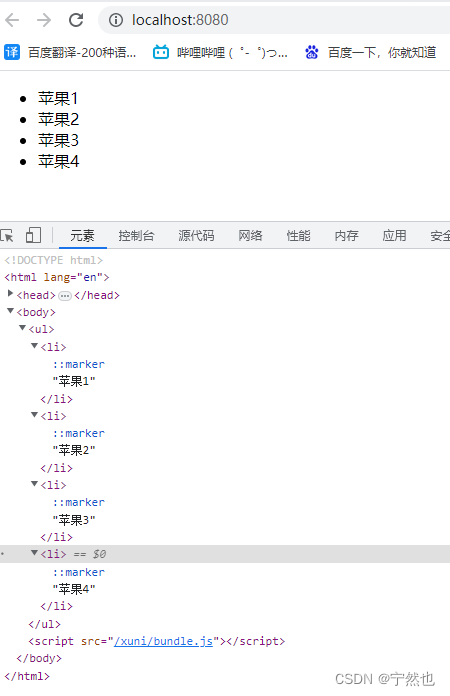The width and height of the screenshot is (450, 696).
Task: Select the text node "苹果2" in DOM tree
Action: [x=74, y=451]
